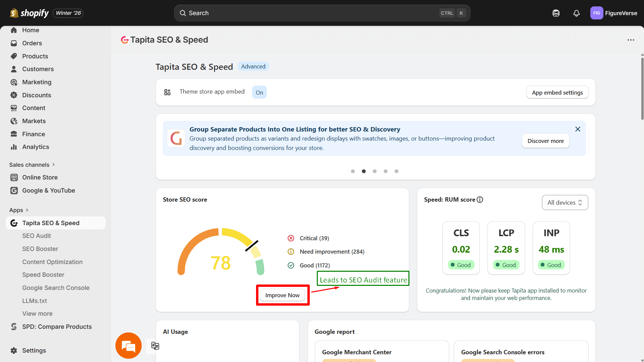Click the Google & YouTube icon
644x362 pixels.
14,191
